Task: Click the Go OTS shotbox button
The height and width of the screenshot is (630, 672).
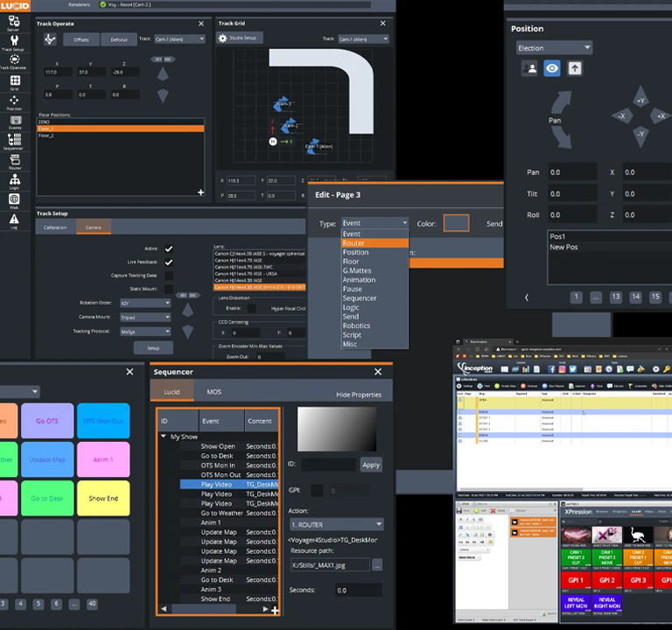Action: 47,421
